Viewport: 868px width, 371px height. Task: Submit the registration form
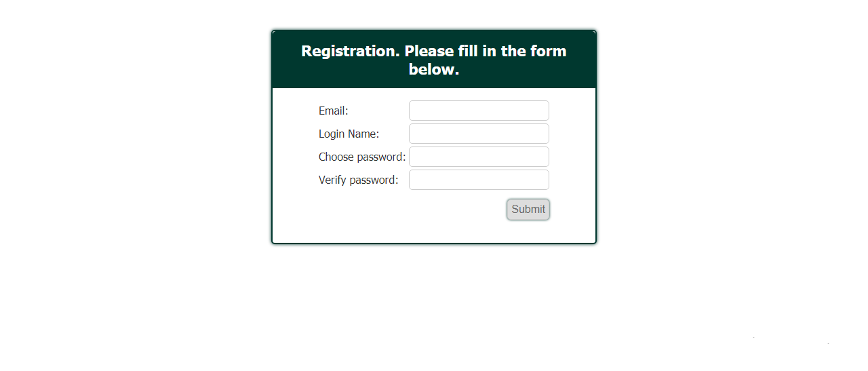coord(528,210)
